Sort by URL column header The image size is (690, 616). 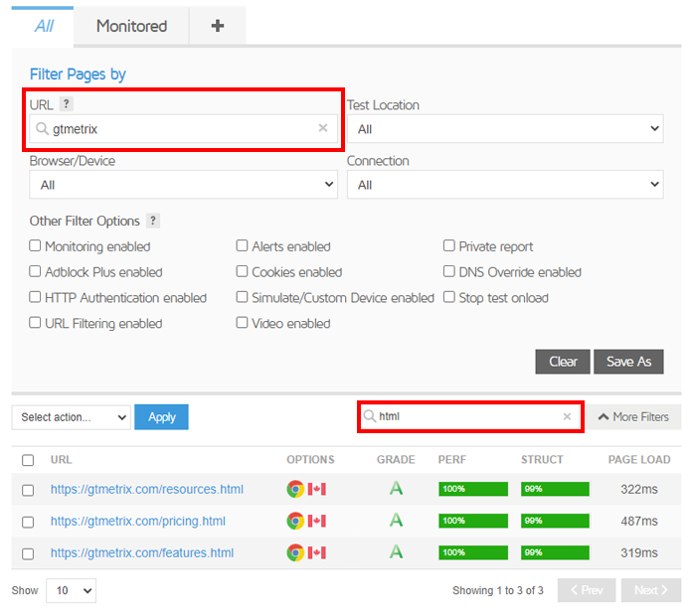coord(62,459)
